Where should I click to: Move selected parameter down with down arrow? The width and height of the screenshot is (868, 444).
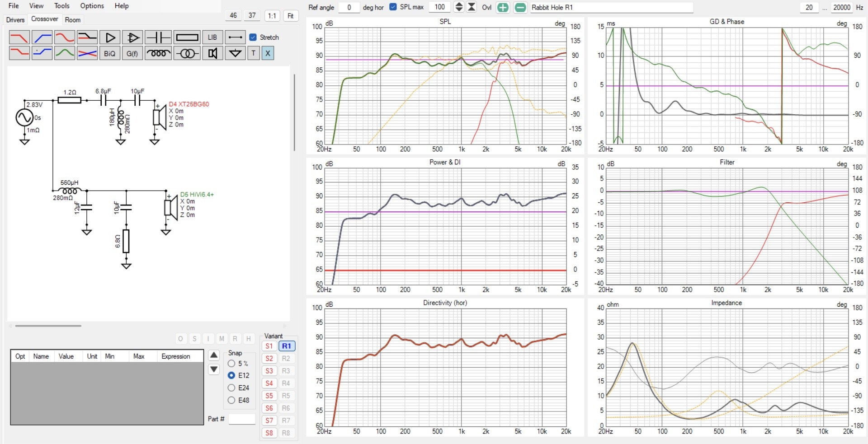tap(214, 369)
